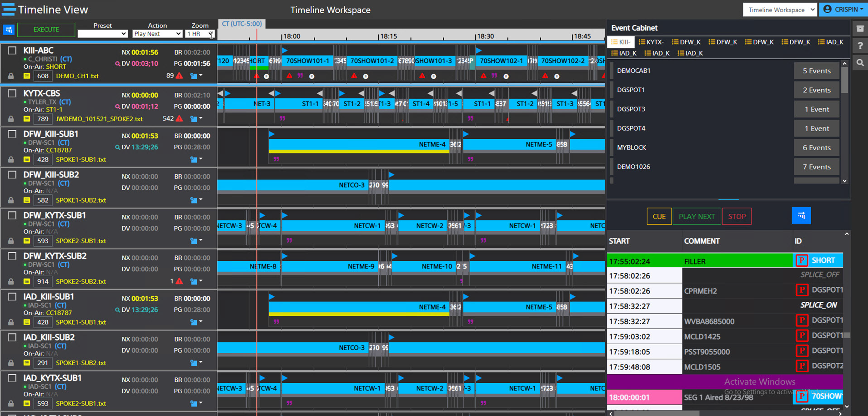Switch to the KYTX- tab in Event Cabinet
The width and height of the screenshot is (868, 416).
[651, 42]
